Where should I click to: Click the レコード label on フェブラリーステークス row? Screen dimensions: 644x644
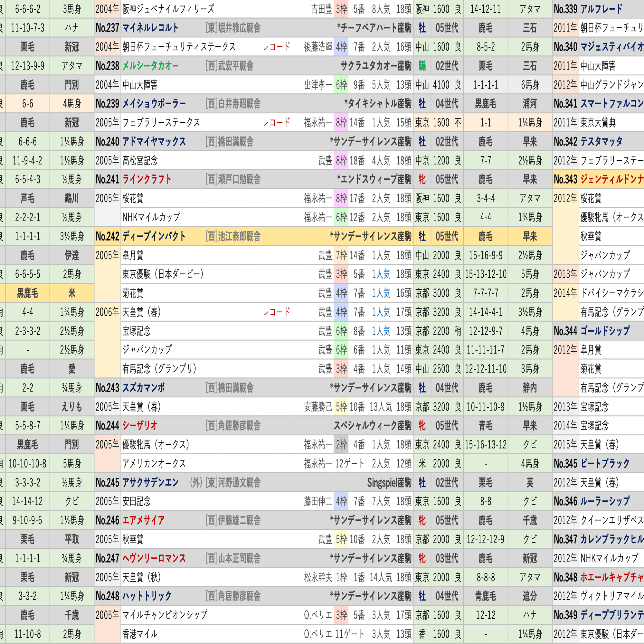tap(276, 123)
